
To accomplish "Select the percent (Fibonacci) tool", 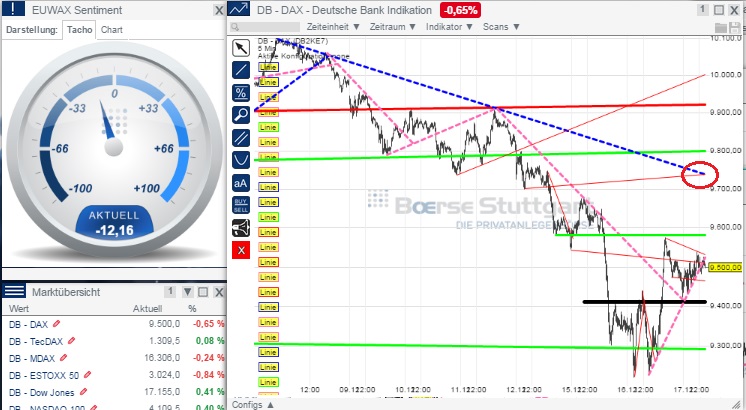I will (241, 93).
